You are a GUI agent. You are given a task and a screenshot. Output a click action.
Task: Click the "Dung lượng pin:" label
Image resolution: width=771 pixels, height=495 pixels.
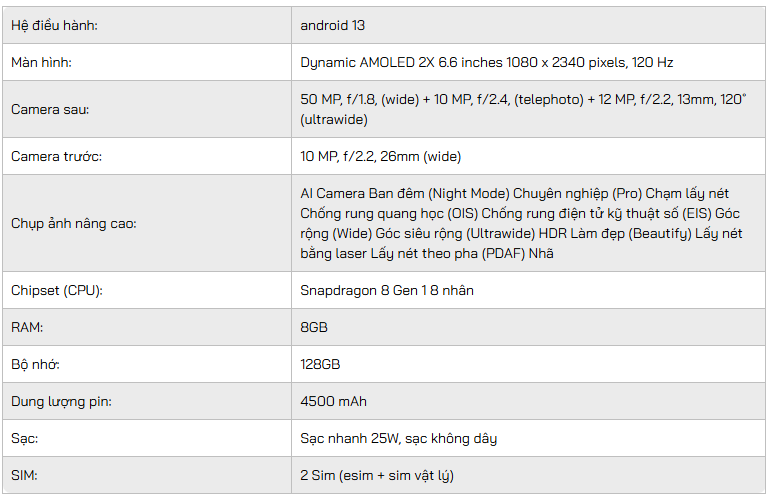[61, 402]
